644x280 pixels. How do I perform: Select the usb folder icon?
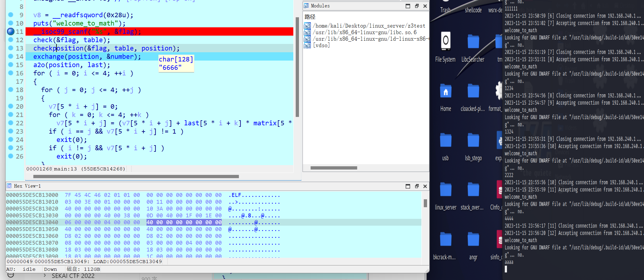445,141
